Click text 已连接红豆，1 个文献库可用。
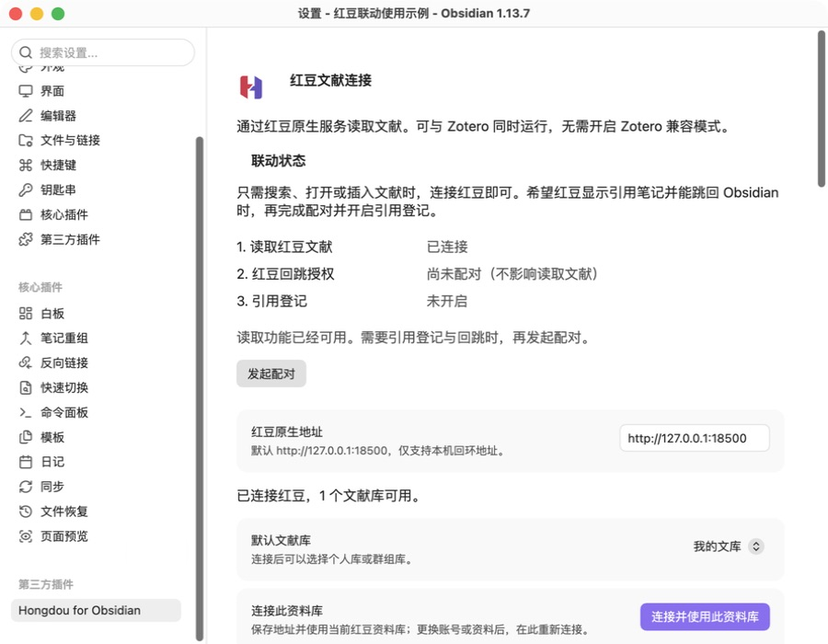 [x=328, y=496]
